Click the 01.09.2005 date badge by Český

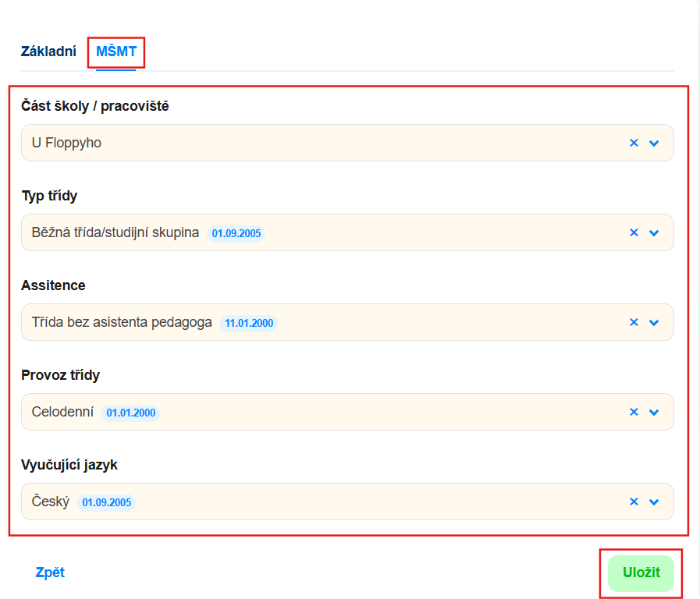click(x=107, y=502)
